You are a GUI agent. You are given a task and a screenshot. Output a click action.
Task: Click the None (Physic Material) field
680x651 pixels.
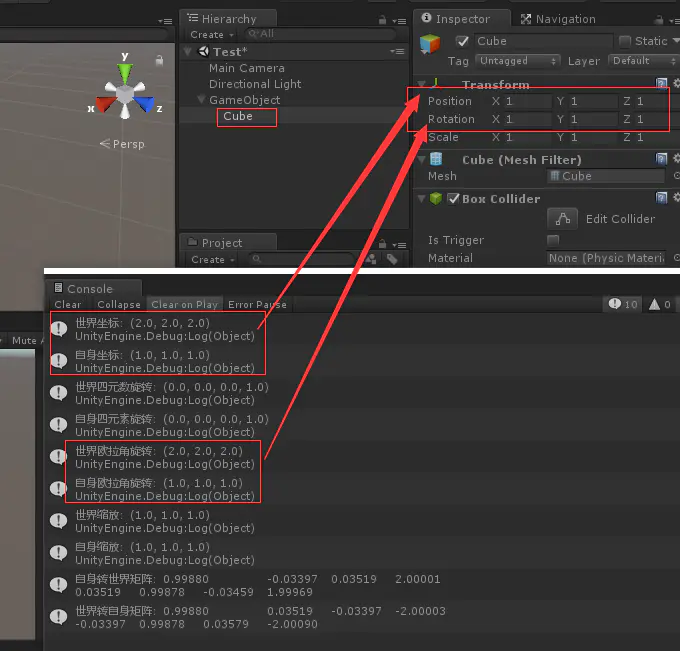[606, 258]
